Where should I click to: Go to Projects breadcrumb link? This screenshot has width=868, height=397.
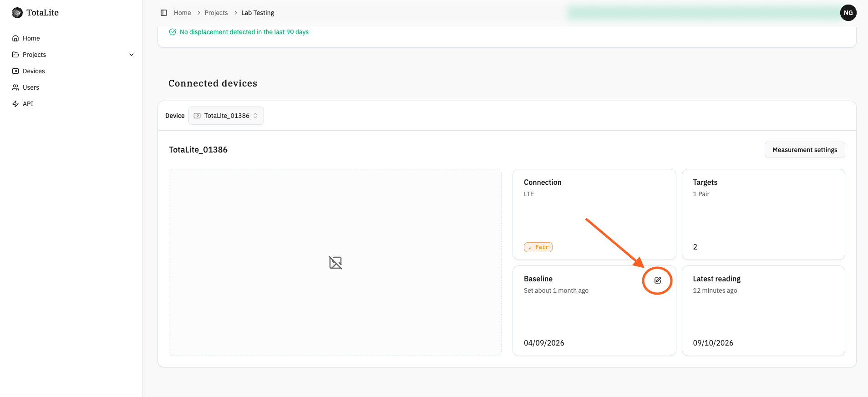coord(216,13)
